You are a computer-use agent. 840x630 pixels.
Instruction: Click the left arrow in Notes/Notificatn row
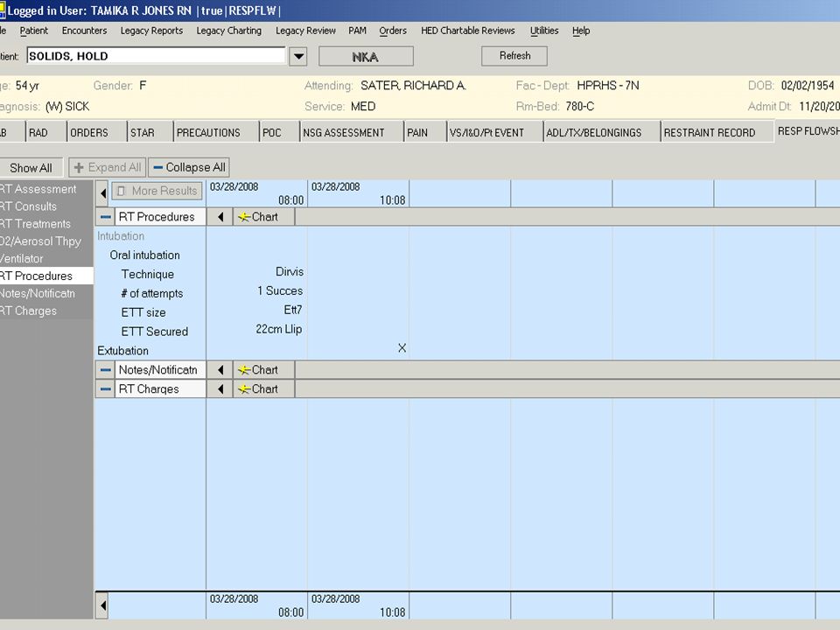click(x=220, y=370)
